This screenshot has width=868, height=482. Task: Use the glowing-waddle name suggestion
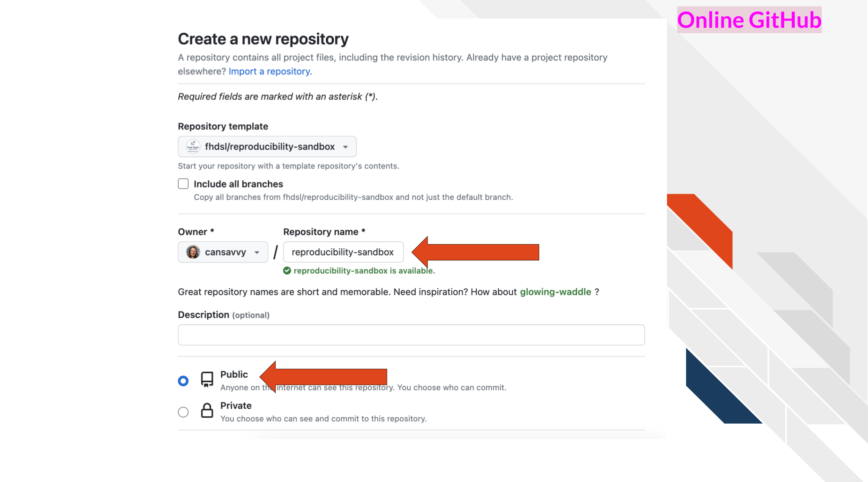pyautogui.click(x=556, y=292)
